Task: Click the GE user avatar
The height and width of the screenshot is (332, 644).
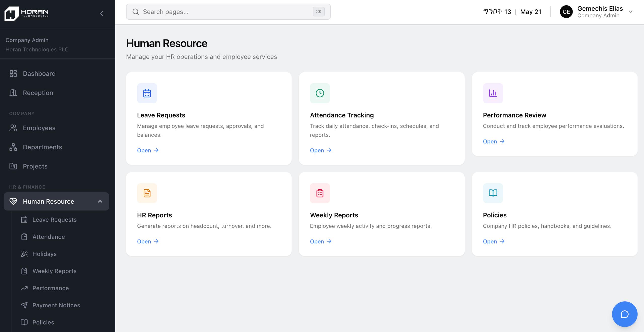Action: [566, 12]
